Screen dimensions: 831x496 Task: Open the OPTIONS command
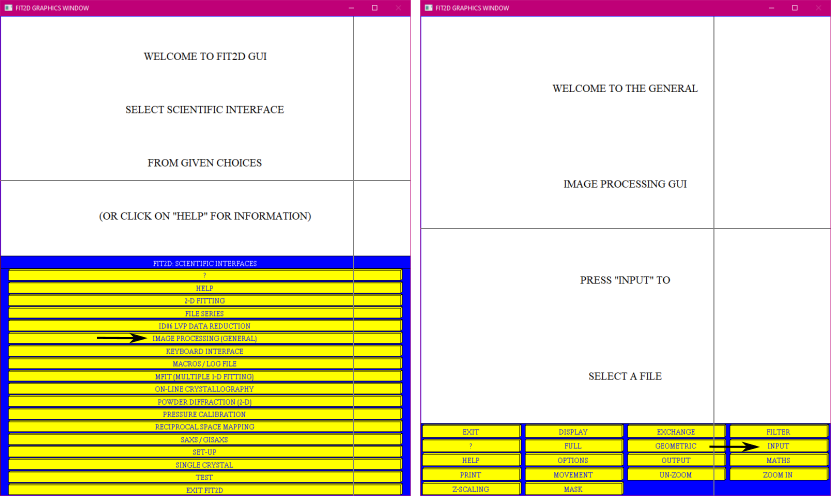(573, 460)
